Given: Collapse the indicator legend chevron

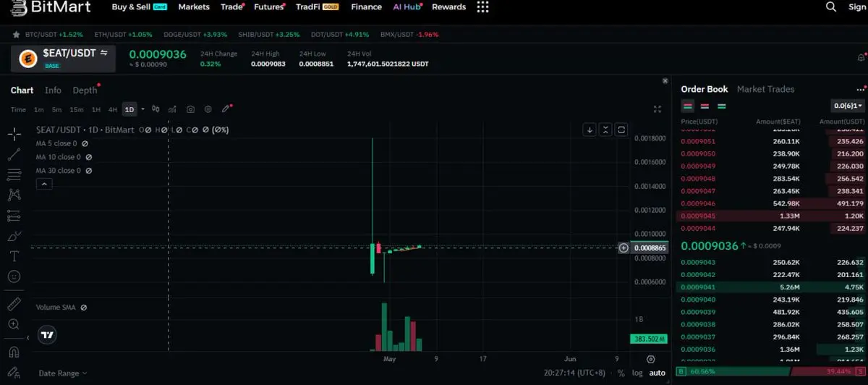Looking at the screenshot, I should click(44, 185).
